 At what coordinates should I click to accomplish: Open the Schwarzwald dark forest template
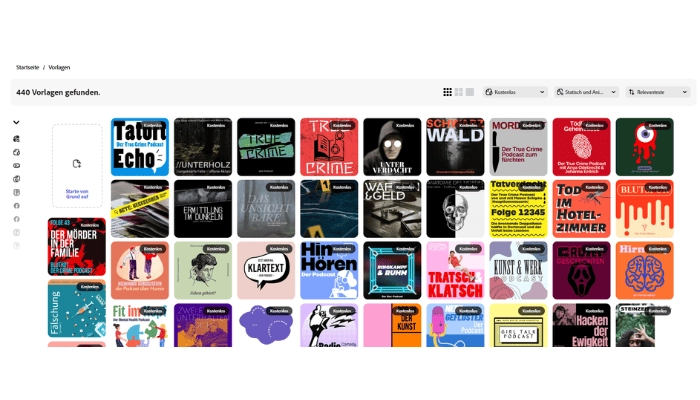(455, 147)
